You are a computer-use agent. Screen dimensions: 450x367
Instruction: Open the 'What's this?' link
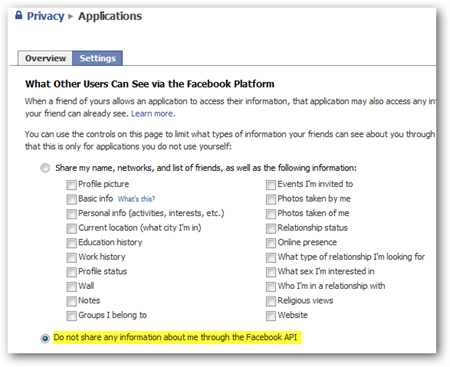click(136, 199)
